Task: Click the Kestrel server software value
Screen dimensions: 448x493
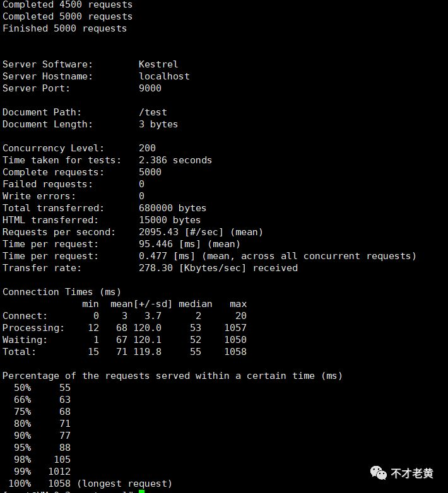Action: click(x=158, y=64)
